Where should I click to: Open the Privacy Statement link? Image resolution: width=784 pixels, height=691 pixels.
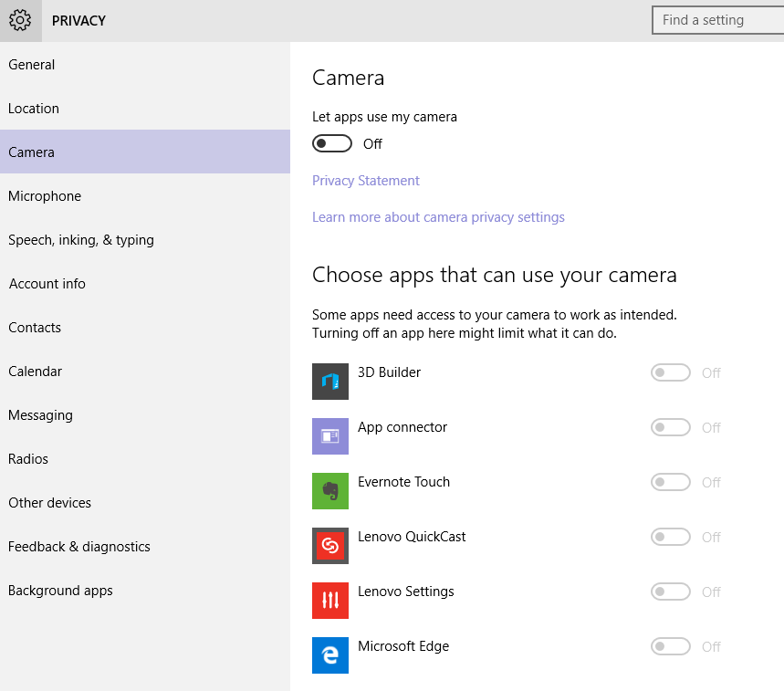tap(365, 181)
